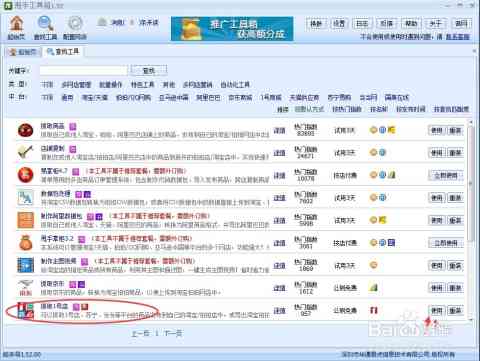Filter type by 自动化工具
This screenshot has height=361, width=480.
point(235,85)
